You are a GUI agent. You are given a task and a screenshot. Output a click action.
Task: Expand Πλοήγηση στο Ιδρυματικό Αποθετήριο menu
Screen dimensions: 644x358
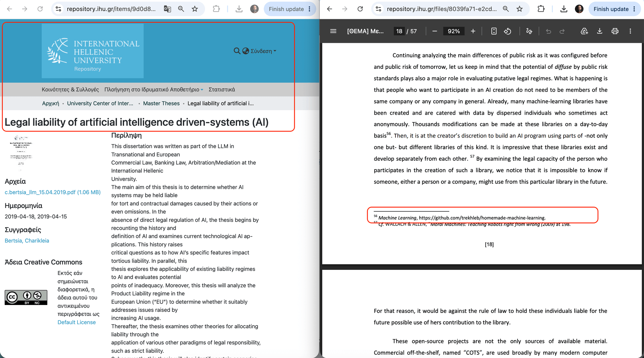154,90
